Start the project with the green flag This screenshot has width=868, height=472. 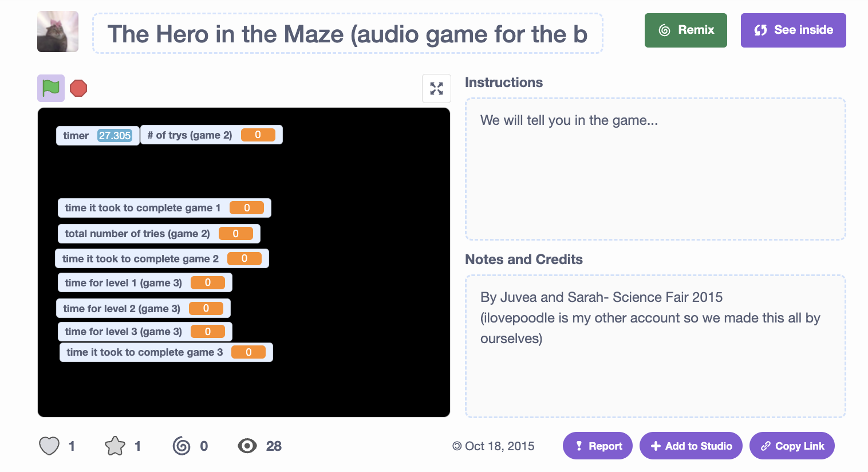51,88
